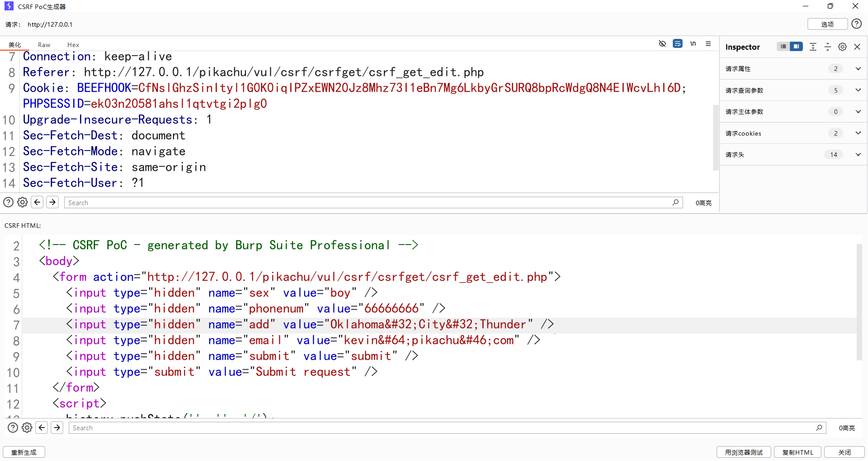Switch Inspector to side-by-side layout view
Screen dimensions: 868x461
[797, 47]
